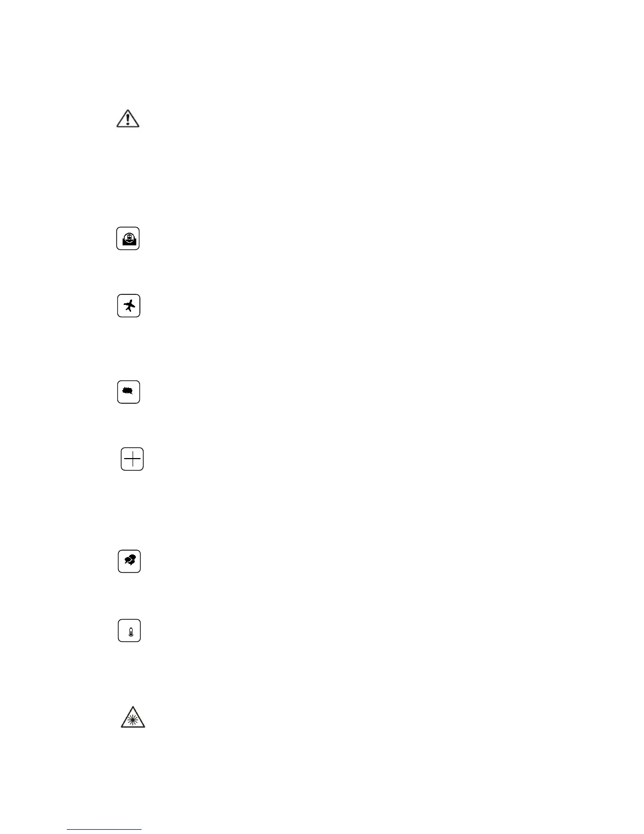
Task: Click the general caution symbol at top
Action: pyautogui.click(x=128, y=118)
